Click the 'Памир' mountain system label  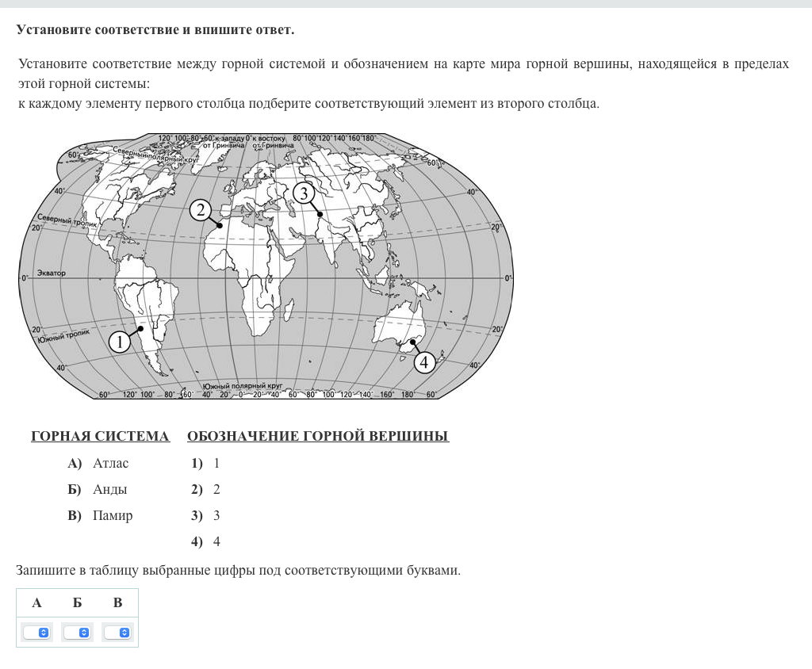(113, 515)
